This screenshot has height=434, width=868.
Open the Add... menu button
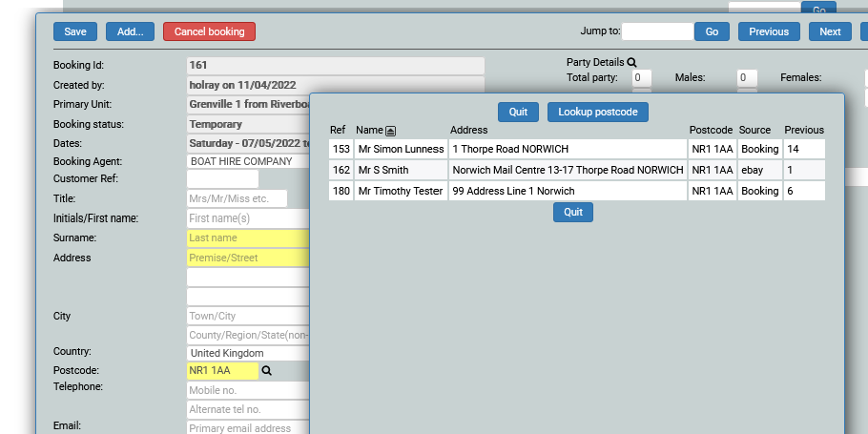tap(130, 31)
